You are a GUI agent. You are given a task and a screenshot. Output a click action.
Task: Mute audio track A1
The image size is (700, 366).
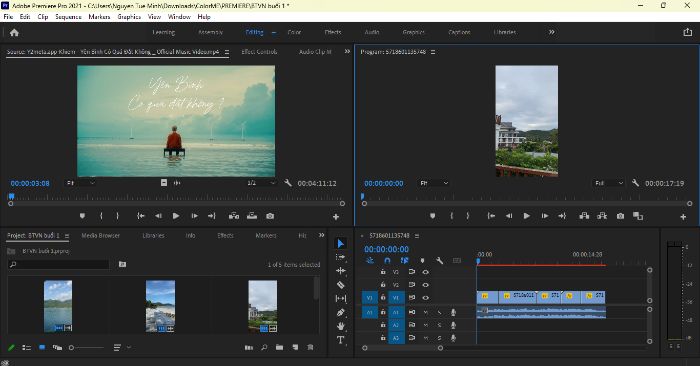(x=425, y=312)
